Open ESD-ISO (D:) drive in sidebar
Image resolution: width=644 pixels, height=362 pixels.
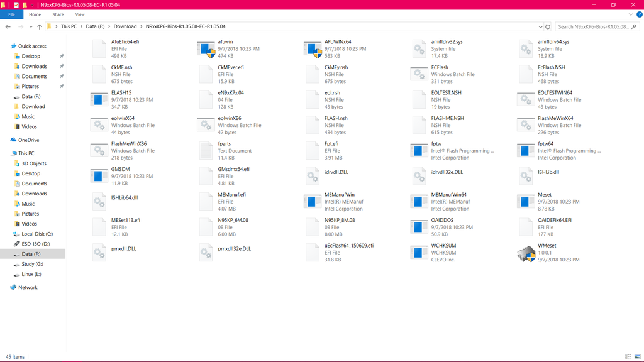[35, 244]
